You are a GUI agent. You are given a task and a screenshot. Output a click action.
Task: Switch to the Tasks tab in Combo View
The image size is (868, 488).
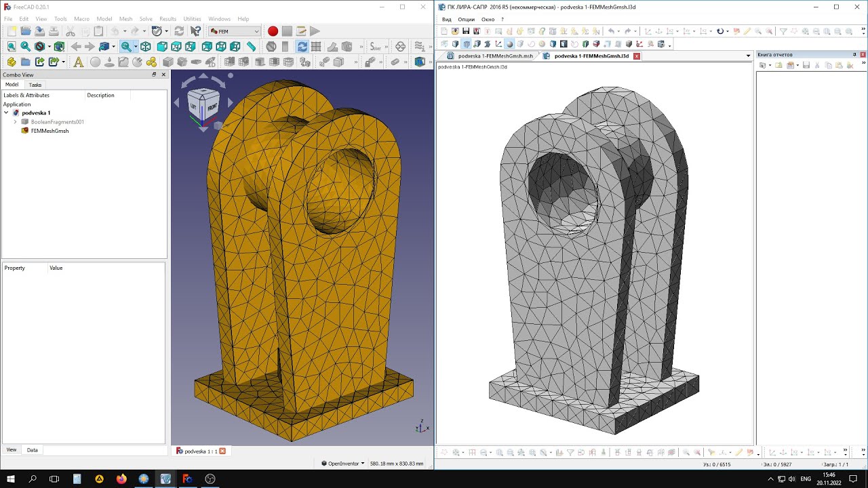(35, 85)
